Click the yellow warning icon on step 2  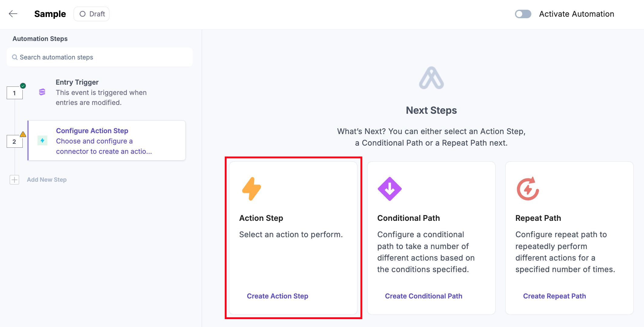(23, 134)
